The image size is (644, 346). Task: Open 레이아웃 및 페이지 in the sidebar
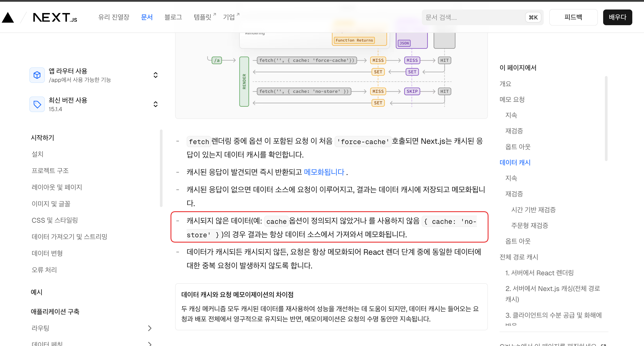(x=57, y=187)
